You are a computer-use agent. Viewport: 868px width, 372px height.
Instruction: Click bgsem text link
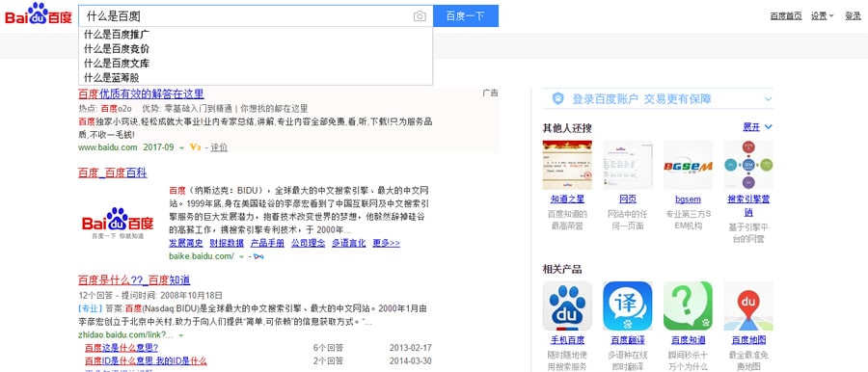688,199
